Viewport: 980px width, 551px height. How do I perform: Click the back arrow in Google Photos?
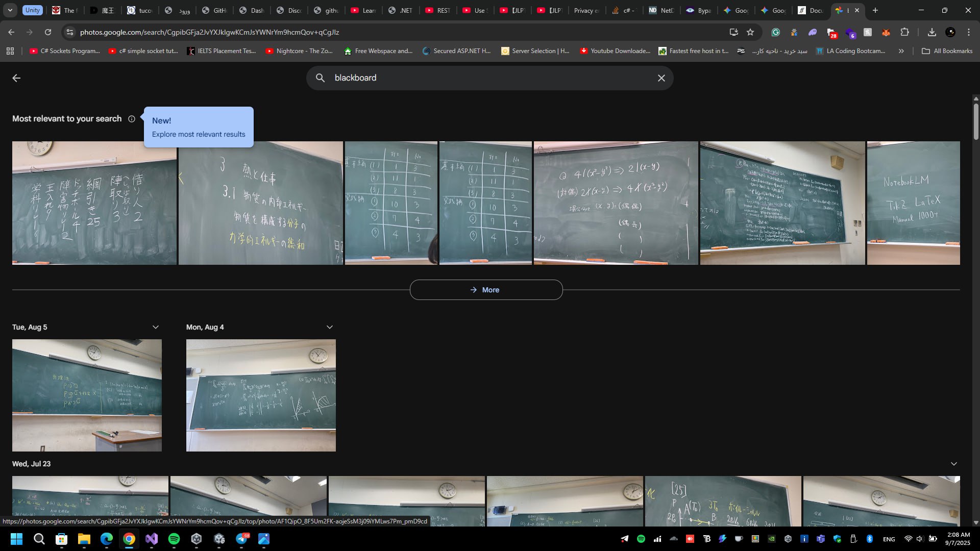16,78
